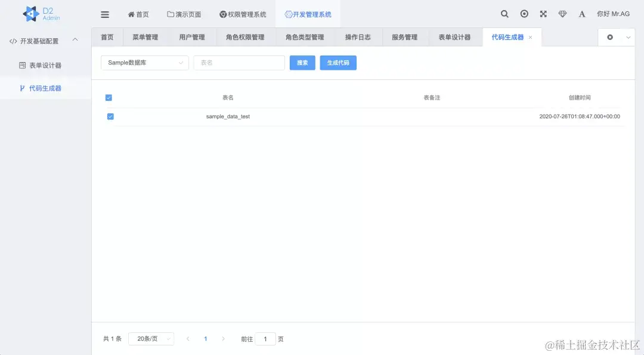Switch to the 菜单管理 tab
The image size is (644, 355).
pyautogui.click(x=144, y=36)
